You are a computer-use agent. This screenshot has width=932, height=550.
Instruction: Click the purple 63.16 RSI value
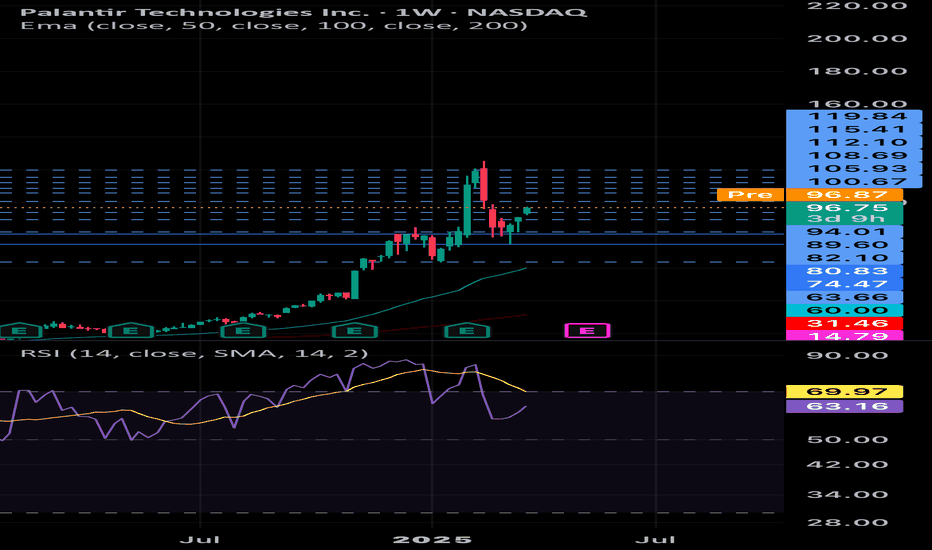[x=844, y=407]
